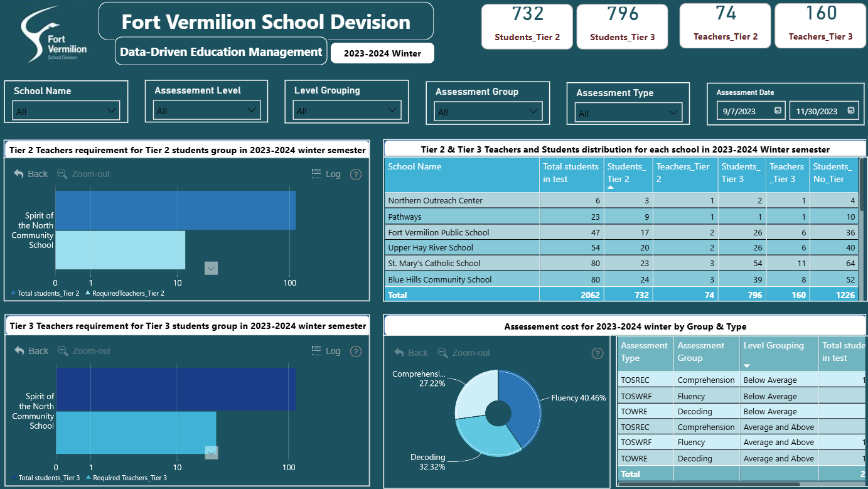This screenshot has height=489, width=868.
Task: Select the light blue Required Teachers_Tier 3 bar
Action: click(x=136, y=432)
